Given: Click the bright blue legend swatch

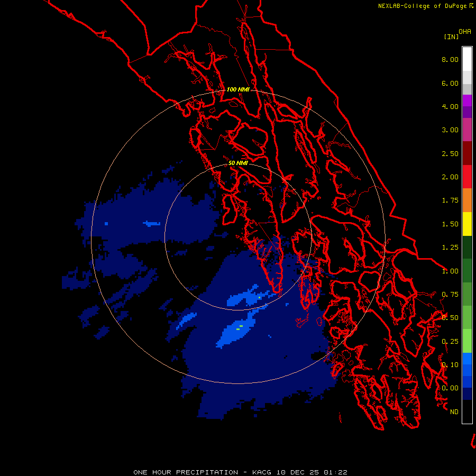Looking at the screenshot, I should [x=467, y=359].
